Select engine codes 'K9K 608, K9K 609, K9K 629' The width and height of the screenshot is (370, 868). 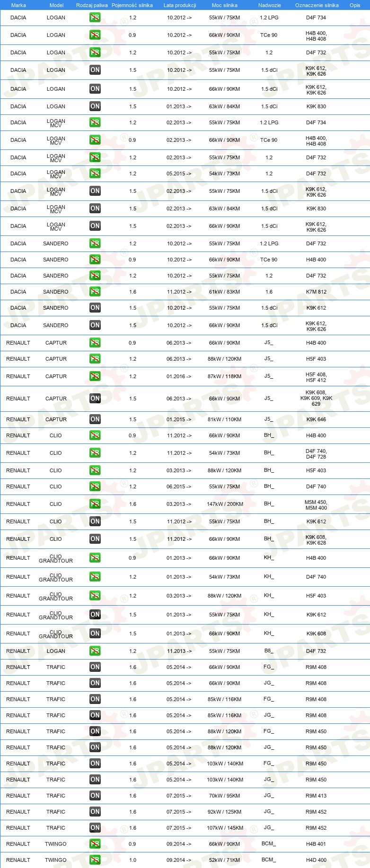(316, 398)
